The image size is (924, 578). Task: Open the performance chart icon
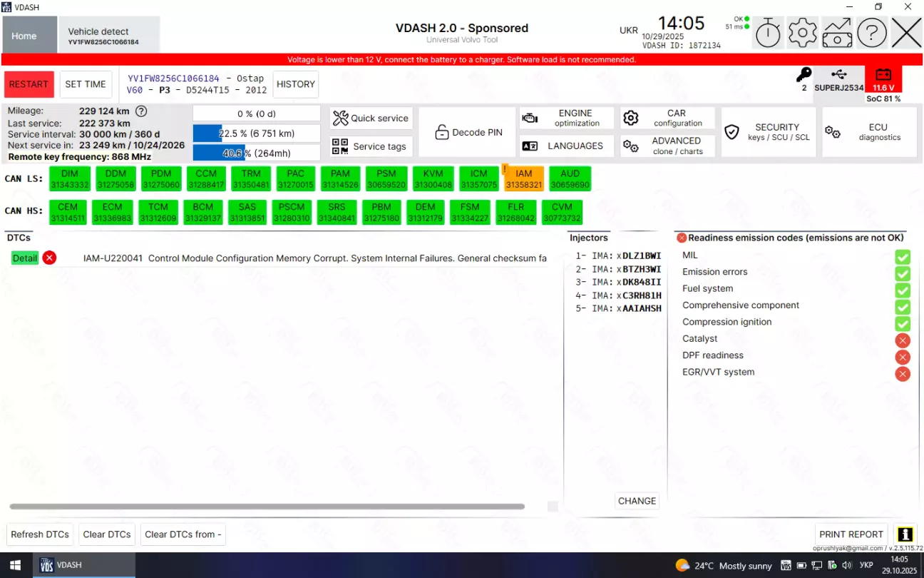point(837,33)
